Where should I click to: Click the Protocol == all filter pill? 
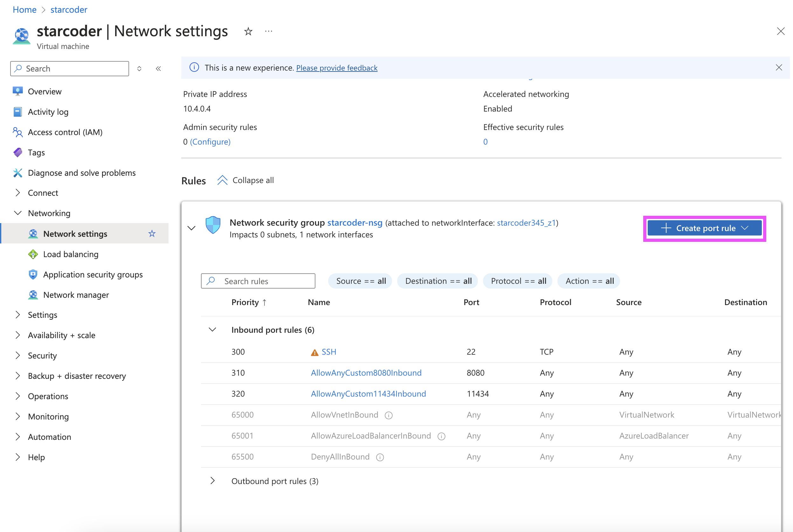pyautogui.click(x=518, y=281)
